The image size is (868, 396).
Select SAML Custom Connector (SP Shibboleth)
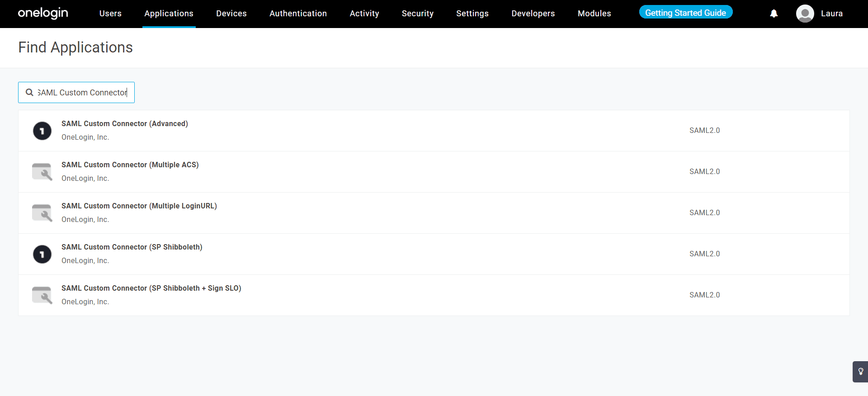[x=132, y=247]
